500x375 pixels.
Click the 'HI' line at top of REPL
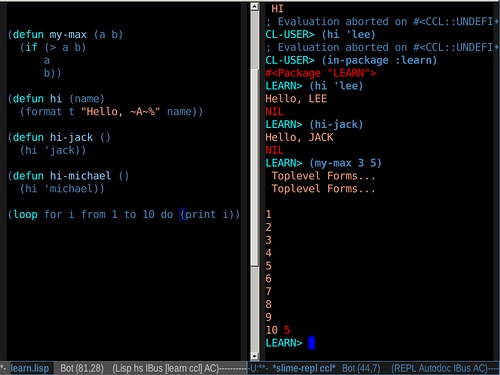pos(277,9)
